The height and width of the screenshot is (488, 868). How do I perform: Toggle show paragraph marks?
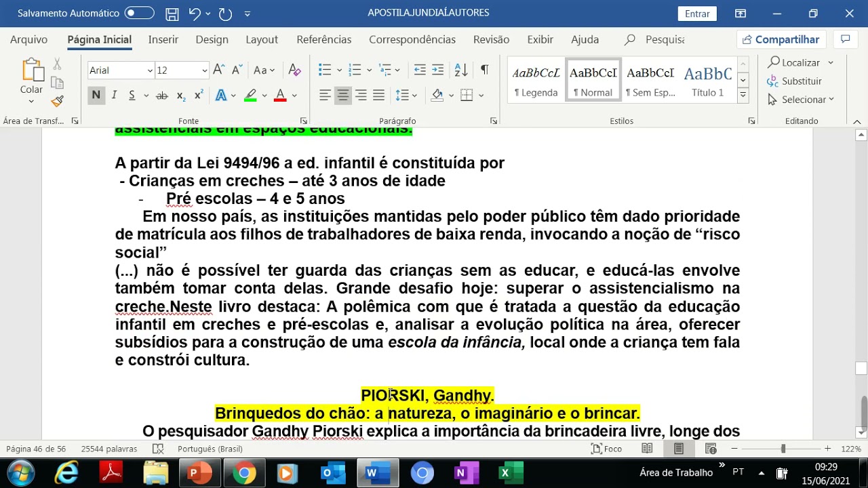coord(484,70)
